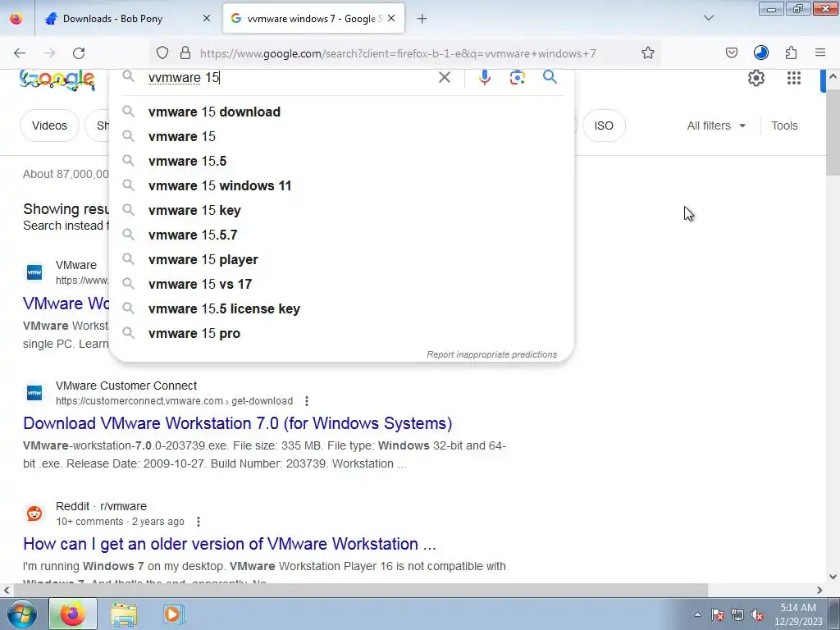
Task: Select the vvmware windows 7 Google tab
Action: (x=313, y=19)
